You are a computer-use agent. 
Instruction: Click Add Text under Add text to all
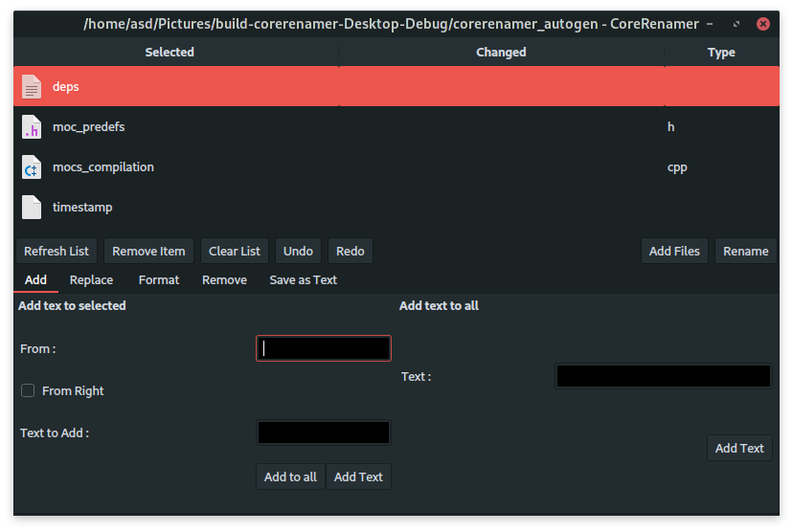(x=739, y=448)
